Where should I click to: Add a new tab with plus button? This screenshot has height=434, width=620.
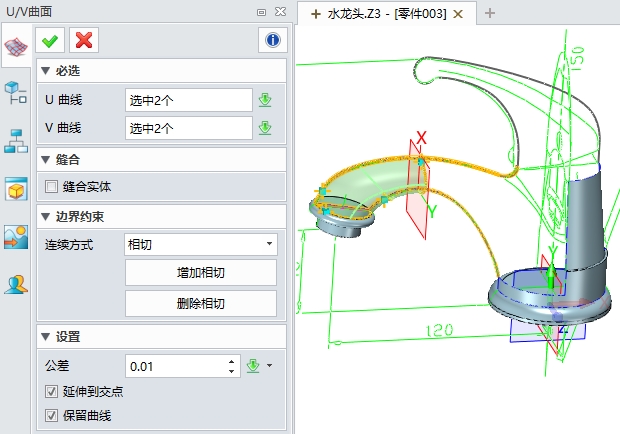(490, 13)
